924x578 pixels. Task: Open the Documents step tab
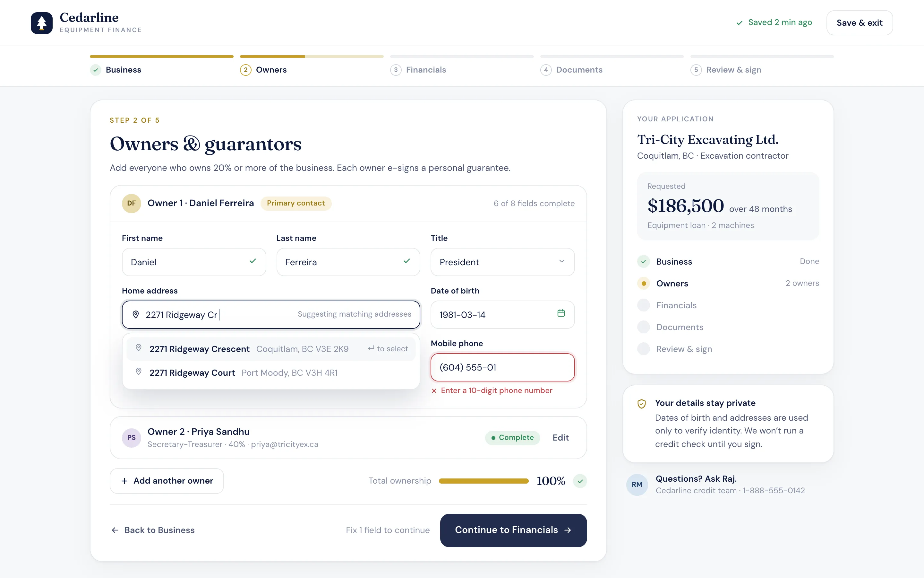pyautogui.click(x=612, y=66)
